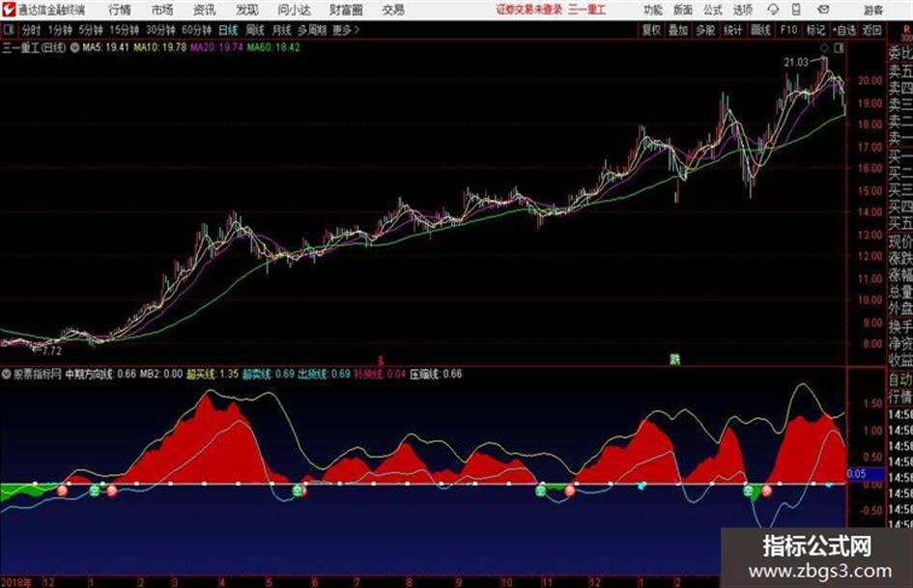The image size is (913, 588).
Task: Select the 日线 daily period
Action: 228,30
